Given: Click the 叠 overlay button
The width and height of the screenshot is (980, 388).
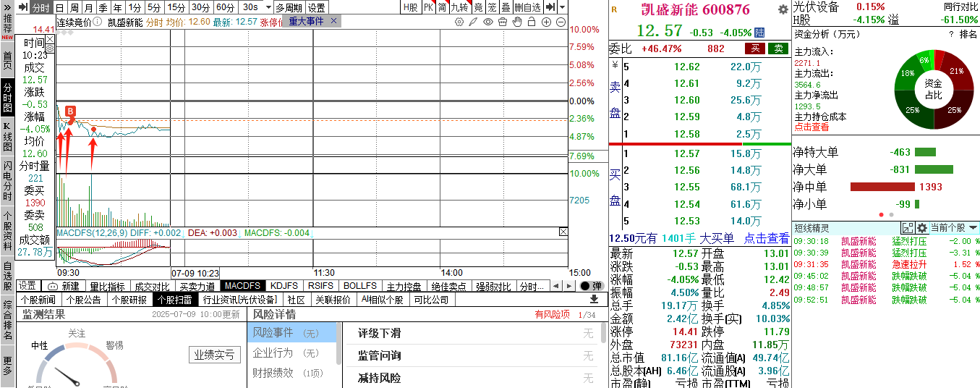Looking at the screenshot, I should point(506,7).
